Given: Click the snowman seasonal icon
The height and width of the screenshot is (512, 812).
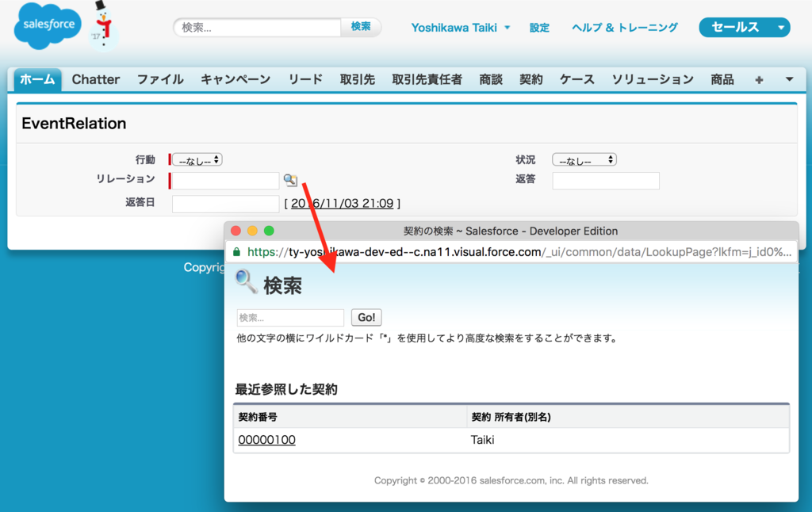Looking at the screenshot, I should click(104, 26).
